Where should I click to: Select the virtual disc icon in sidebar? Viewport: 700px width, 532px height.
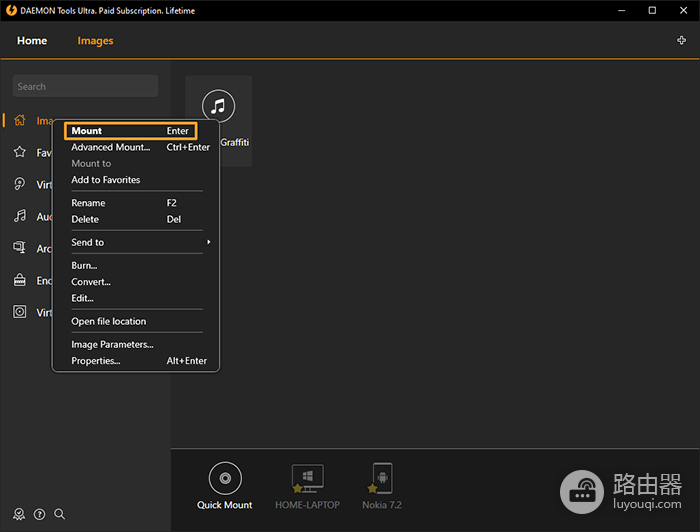[x=20, y=184]
